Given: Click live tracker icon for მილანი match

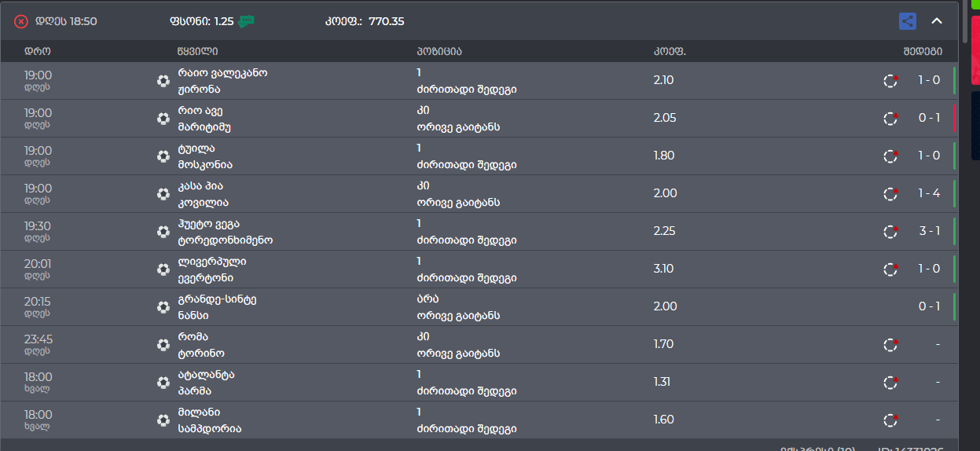Looking at the screenshot, I should pyautogui.click(x=890, y=420).
